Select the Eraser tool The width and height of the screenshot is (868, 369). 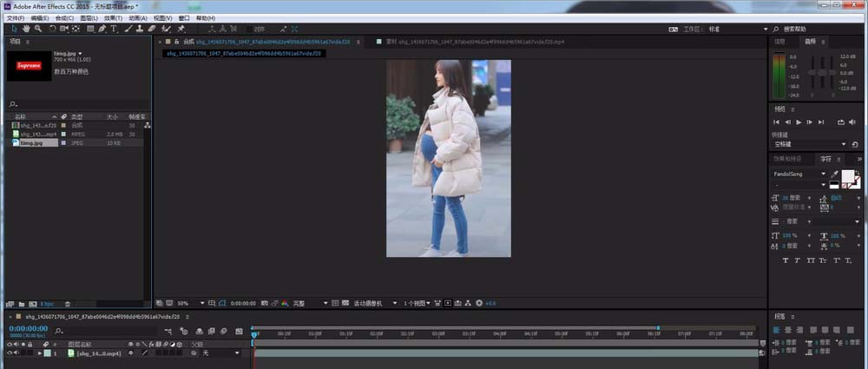click(152, 29)
